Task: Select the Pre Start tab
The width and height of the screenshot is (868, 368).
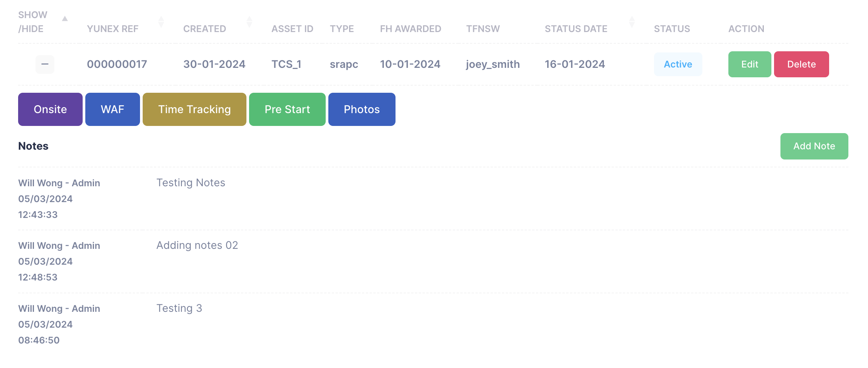Action: tap(287, 109)
